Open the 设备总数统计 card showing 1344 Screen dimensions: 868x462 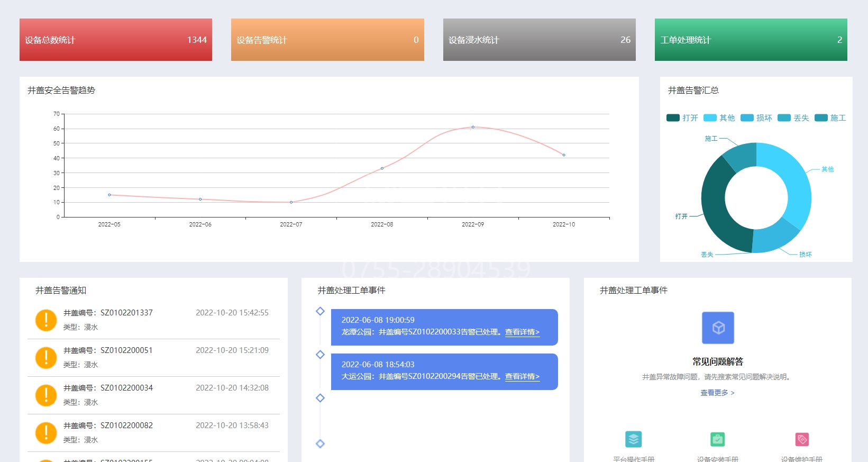click(116, 40)
